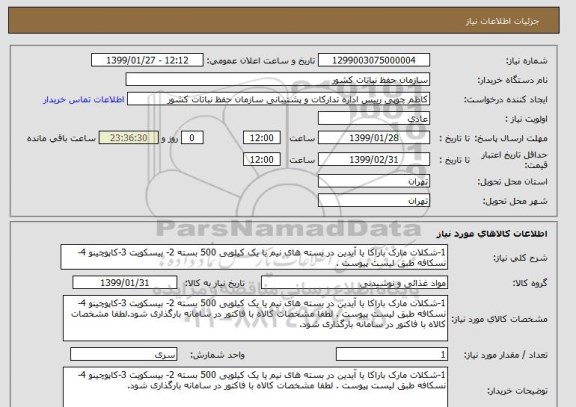Screen dimensions: 576x407
Task: Click the delivery province field تهران
Action: coord(374,182)
